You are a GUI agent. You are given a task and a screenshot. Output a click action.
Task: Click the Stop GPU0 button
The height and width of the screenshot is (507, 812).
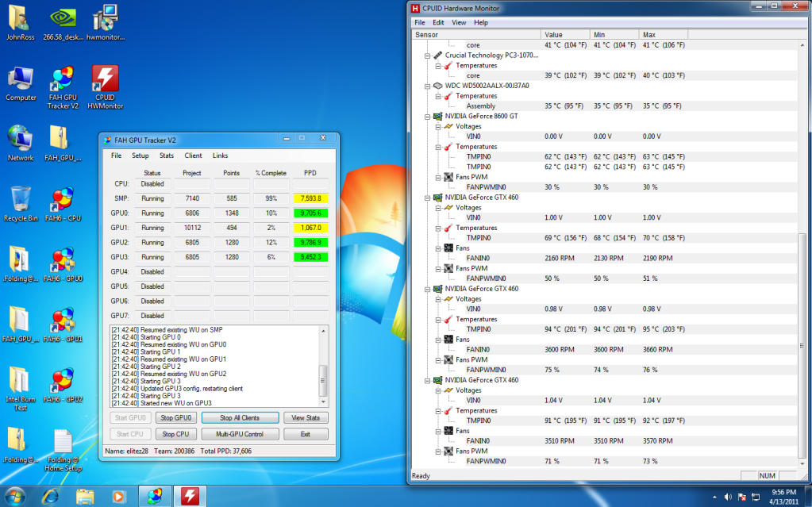point(175,418)
